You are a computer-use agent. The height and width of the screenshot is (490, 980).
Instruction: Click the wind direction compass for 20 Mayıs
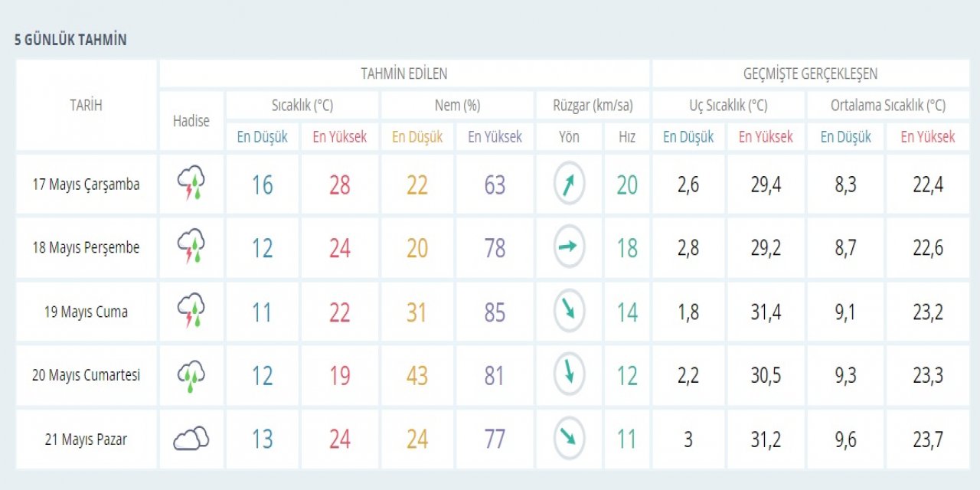coord(569,375)
